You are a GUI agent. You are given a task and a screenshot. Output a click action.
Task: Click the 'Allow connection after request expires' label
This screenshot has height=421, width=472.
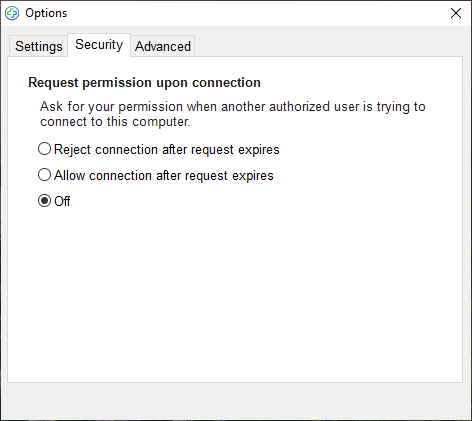click(x=164, y=175)
